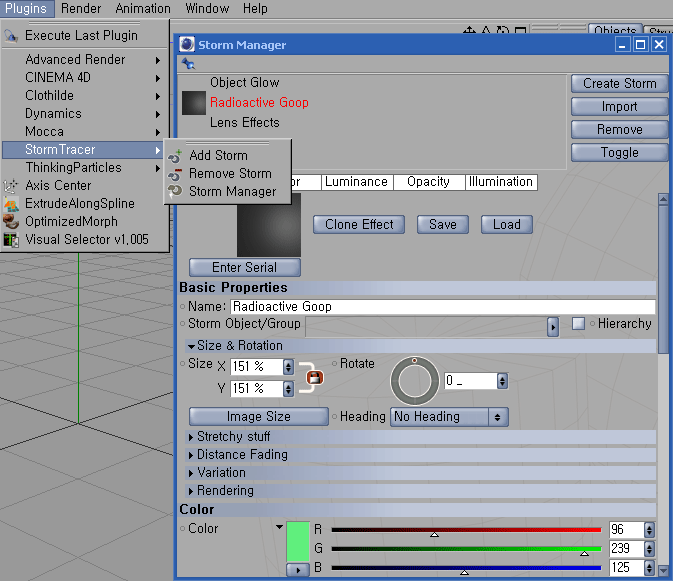Image resolution: width=673 pixels, height=581 pixels.
Task: Open the Help menu
Action: coord(255,9)
